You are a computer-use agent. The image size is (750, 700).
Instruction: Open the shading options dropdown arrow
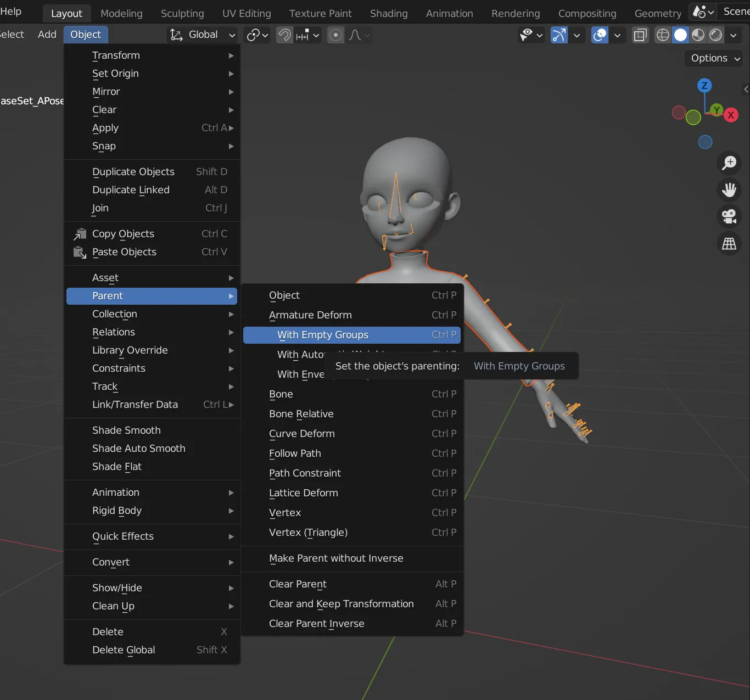(x=733, y=35)
